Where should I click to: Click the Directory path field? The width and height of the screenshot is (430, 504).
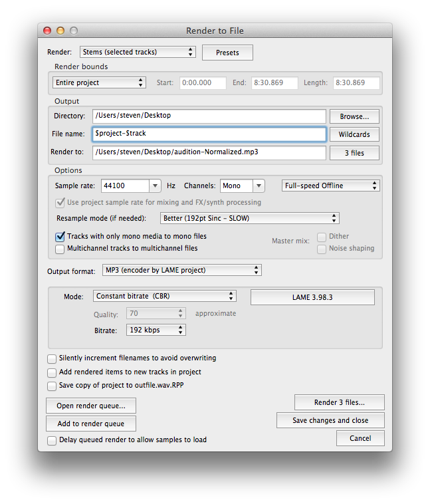tap(209, 116)
